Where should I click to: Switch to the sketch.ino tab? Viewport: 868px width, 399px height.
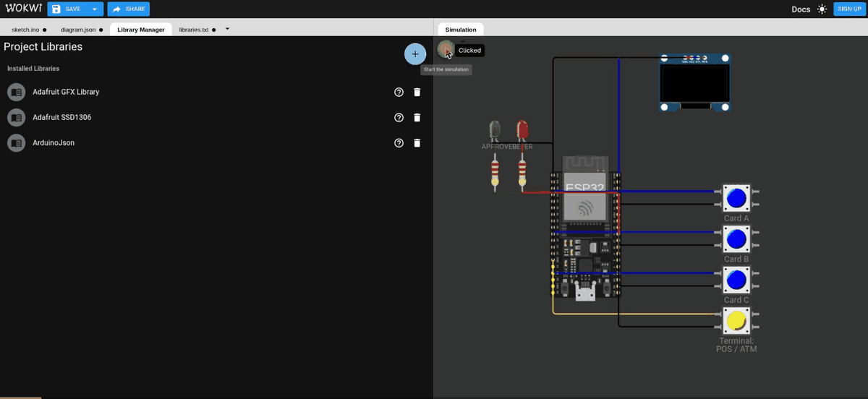[x=29, y=30]
